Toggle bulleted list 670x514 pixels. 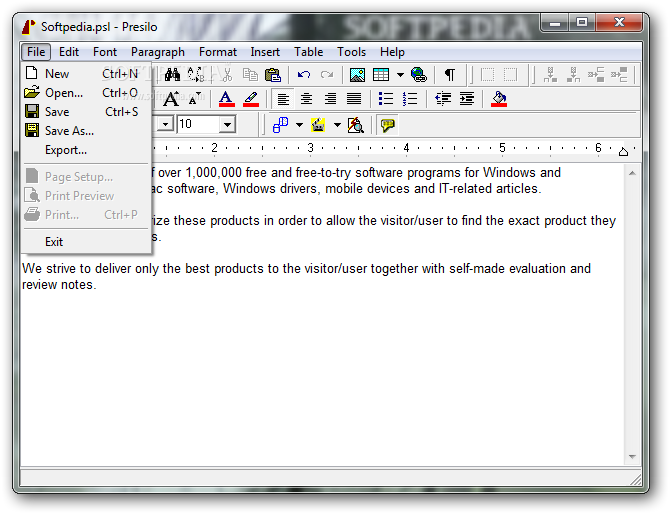pyautogui.click(x=386, y=99)
